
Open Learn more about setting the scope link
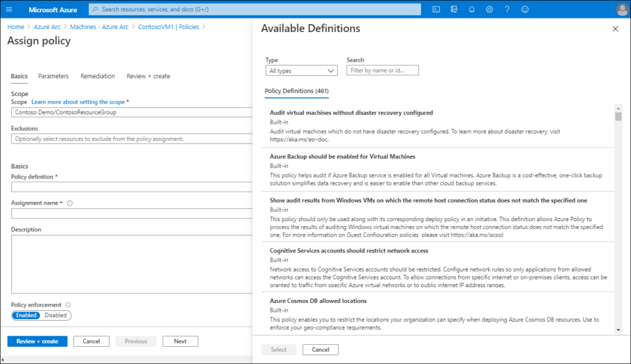[x=78, y=102]
